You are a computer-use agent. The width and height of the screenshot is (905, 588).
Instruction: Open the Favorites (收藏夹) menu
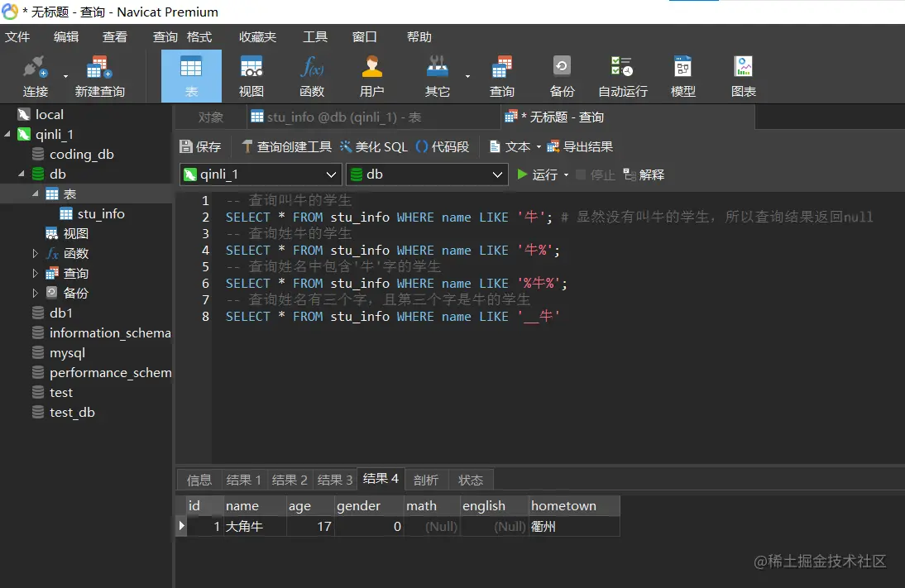[257, 37]
